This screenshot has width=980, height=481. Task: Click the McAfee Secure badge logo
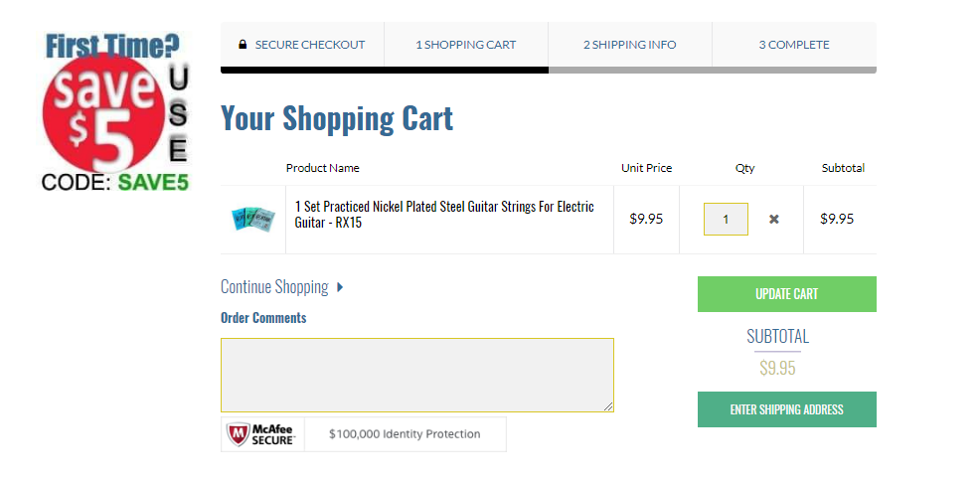(x=262, y=434)
